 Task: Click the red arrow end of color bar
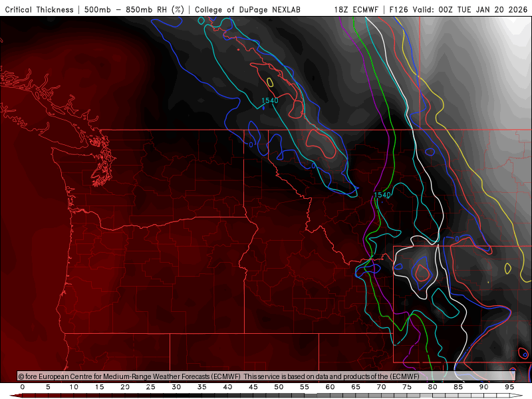pos(15,396)
